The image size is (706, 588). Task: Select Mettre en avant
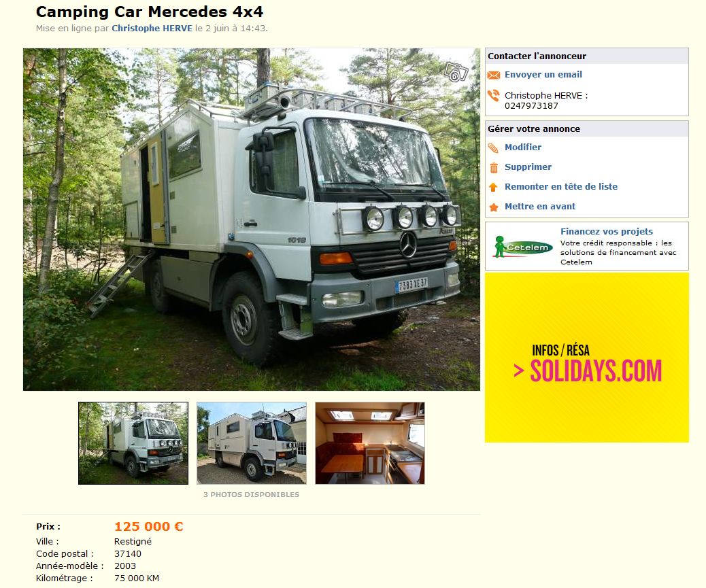click(x=540, y=207)
